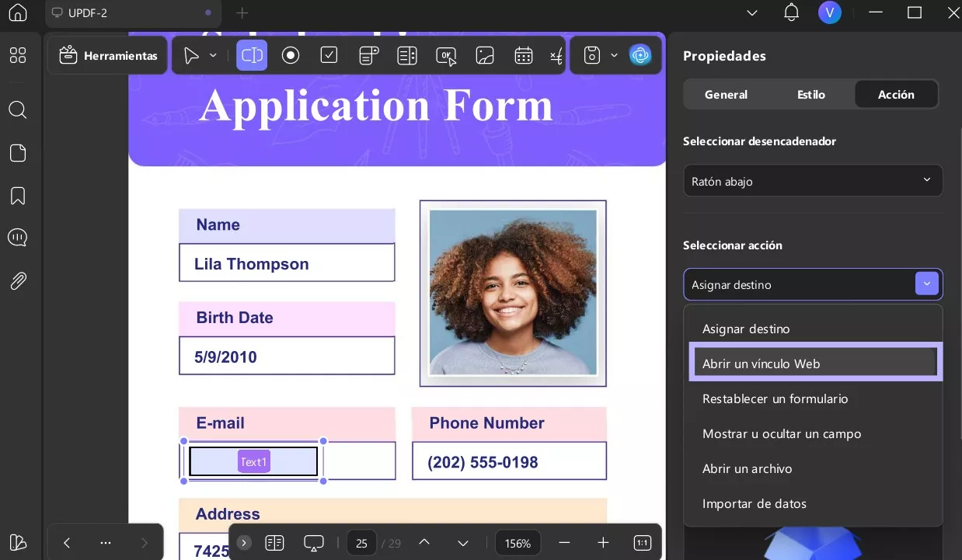Select the date field calendar tool
Viewport: 962px width, 560px height.
[x=524, y=55]
